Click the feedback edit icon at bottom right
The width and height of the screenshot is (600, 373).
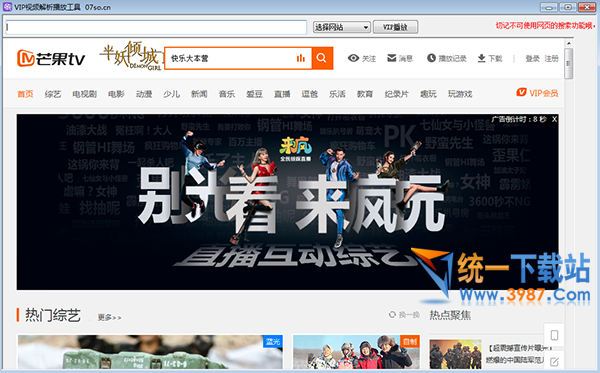554,361
